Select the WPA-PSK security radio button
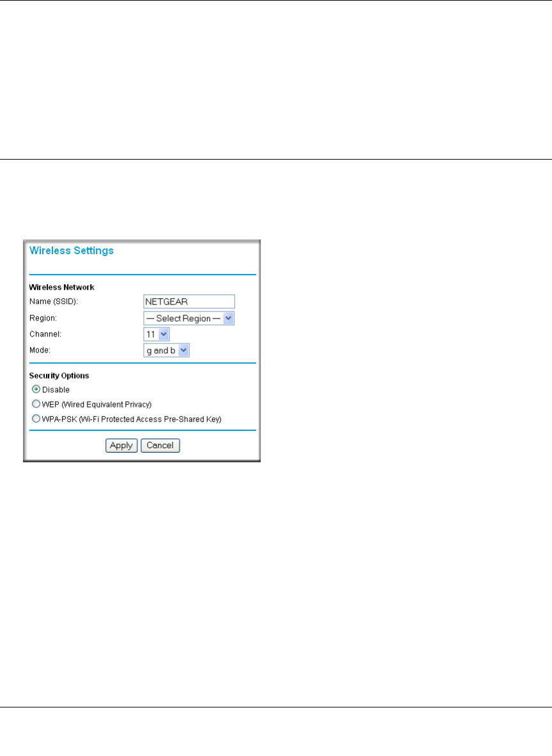The height and width of the screenshot is (756, 552). point(36,418)
